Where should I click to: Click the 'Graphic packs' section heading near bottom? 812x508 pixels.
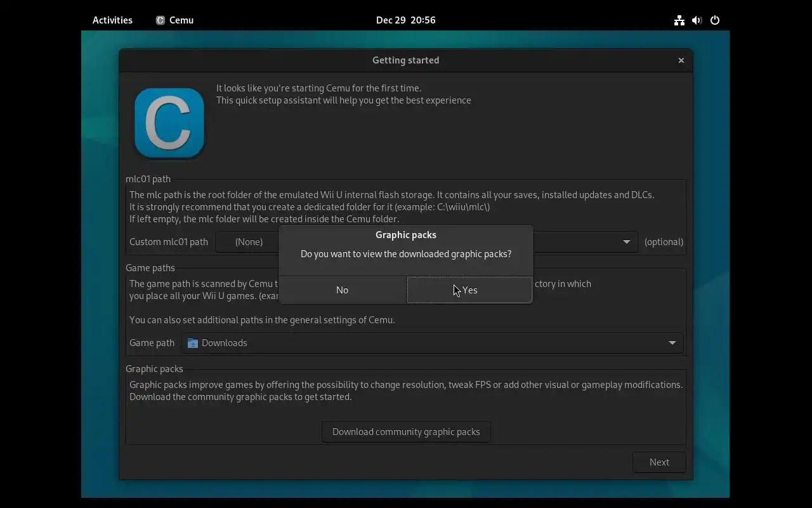(154, 369)
